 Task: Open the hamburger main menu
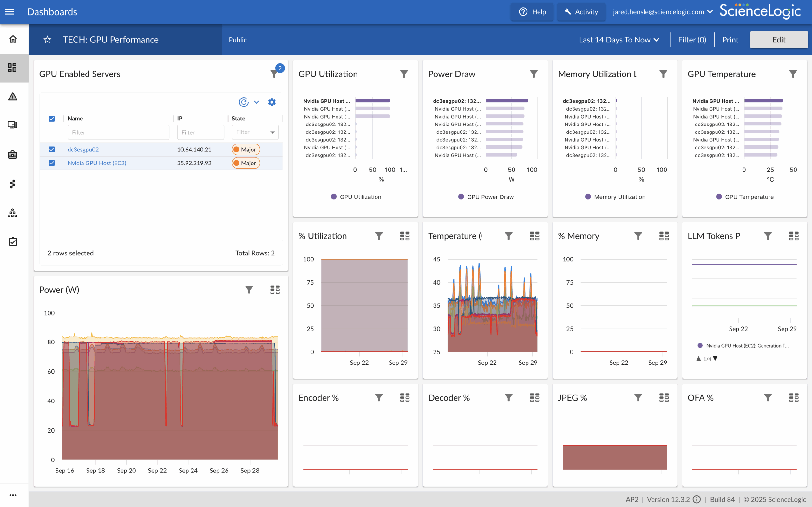(x=10, y=12)
